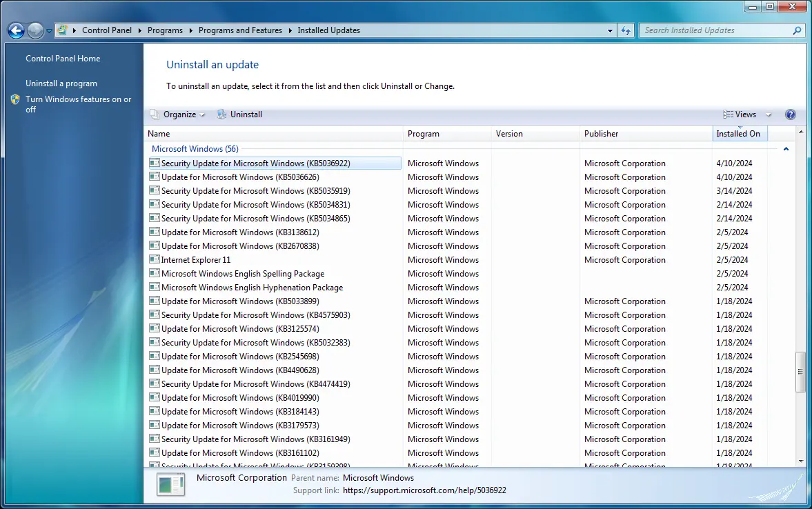The image size is (812, 509).
Task: Select Security Update for Microsoft Windows (KB3161949)
Action: click(255, 439)
